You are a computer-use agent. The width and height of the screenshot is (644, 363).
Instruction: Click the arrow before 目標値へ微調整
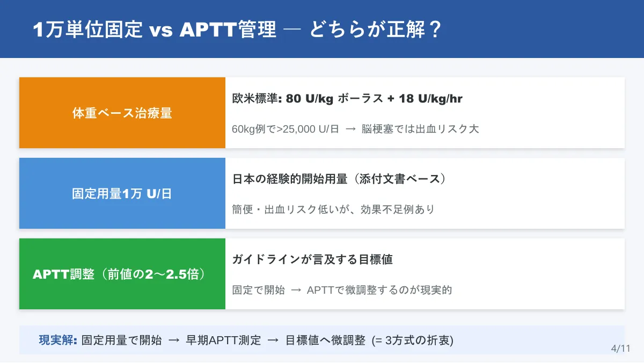(273, 340)
